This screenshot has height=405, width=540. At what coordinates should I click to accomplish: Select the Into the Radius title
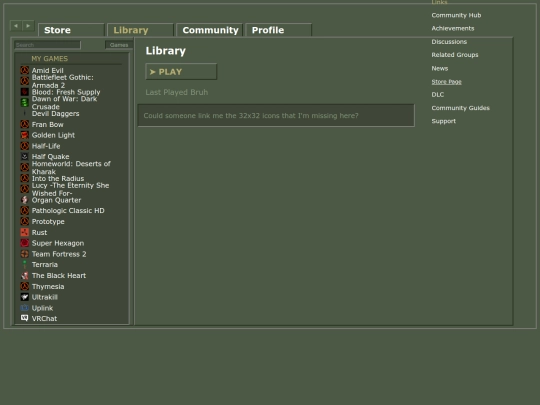coord(58,178)
